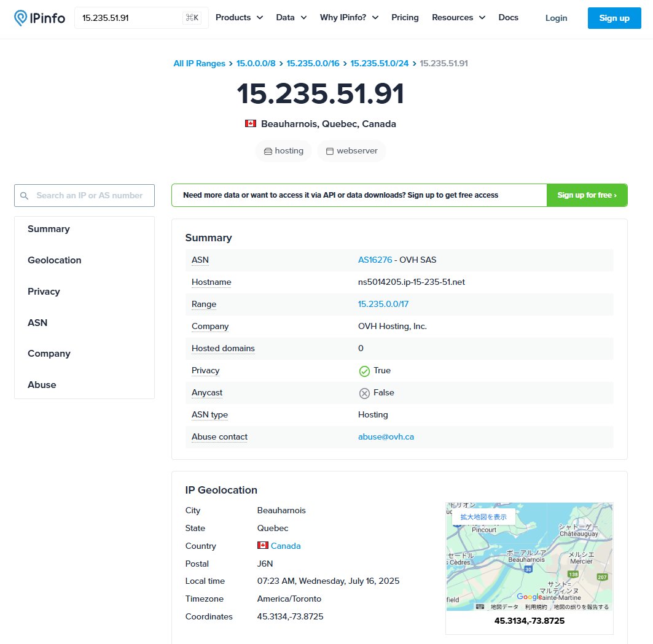
Task: Open the 15.235.0.0/17 range link
Action: point(383,304)
